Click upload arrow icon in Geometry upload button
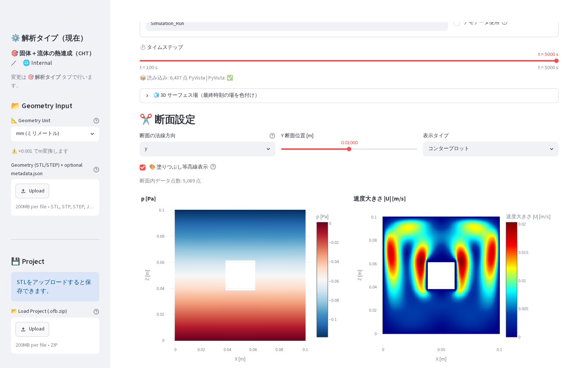Viewport: 588px width, 368px height. 23,191
